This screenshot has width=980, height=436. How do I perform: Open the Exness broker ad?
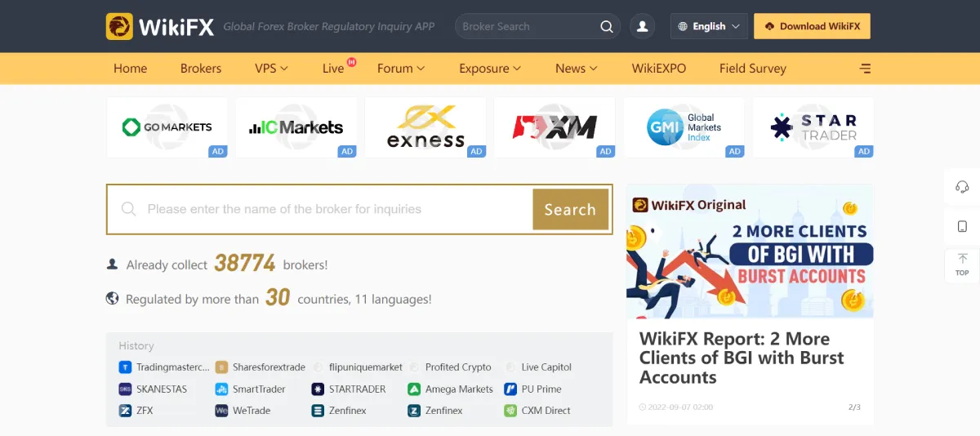pyautogui.click(x=425, y=127)
